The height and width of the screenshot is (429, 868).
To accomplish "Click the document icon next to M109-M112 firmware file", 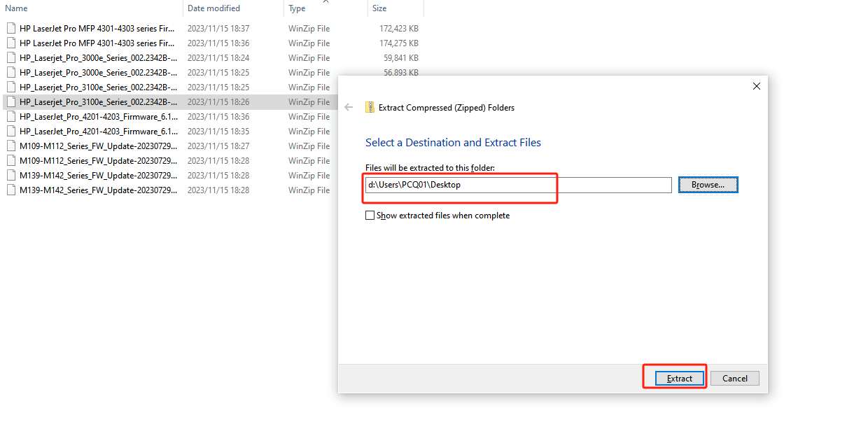I will pyautogui.click(x=10, y=146).
